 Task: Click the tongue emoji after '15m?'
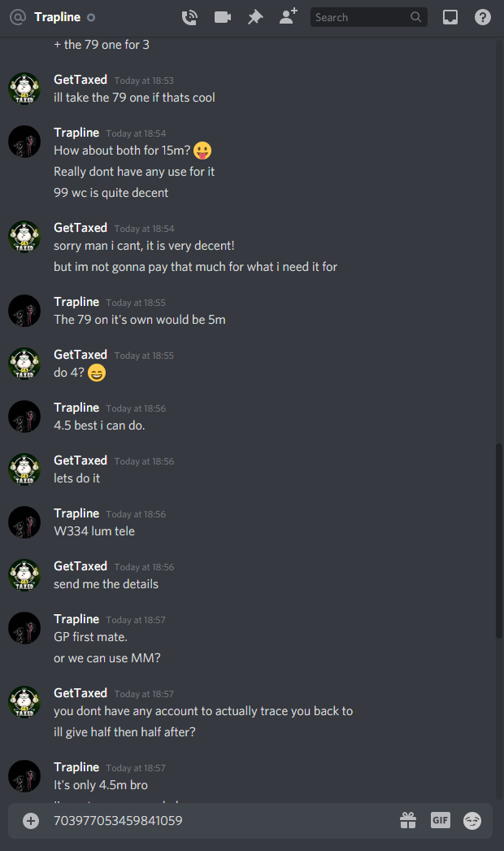click(x=202, y=151)
